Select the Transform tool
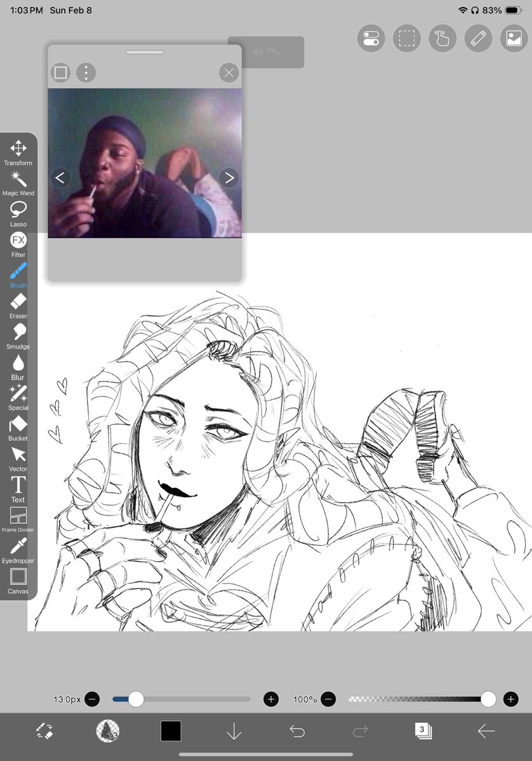Screen dimensions: 532x761 (18, 153)
